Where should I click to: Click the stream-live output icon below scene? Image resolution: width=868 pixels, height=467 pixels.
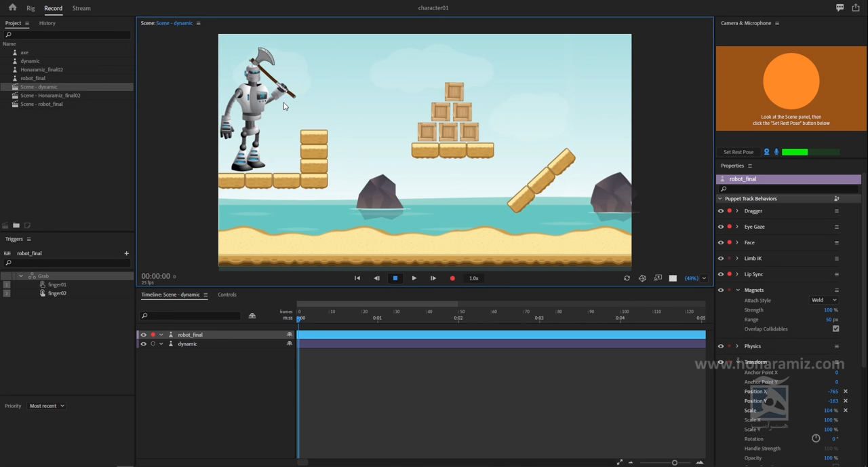[658, 278]
